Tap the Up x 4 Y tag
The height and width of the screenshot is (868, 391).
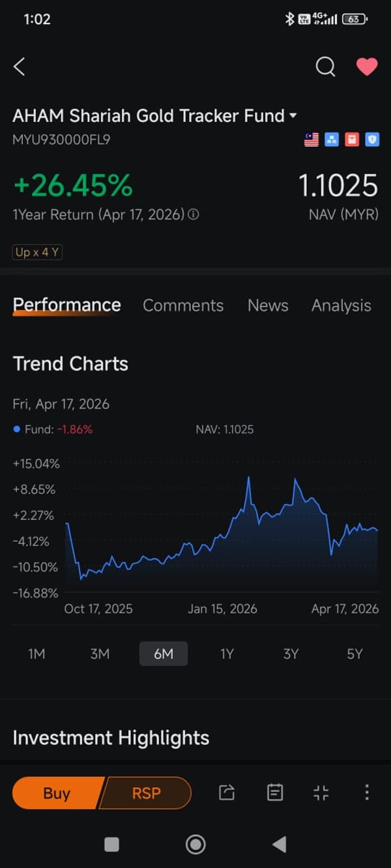37,252
